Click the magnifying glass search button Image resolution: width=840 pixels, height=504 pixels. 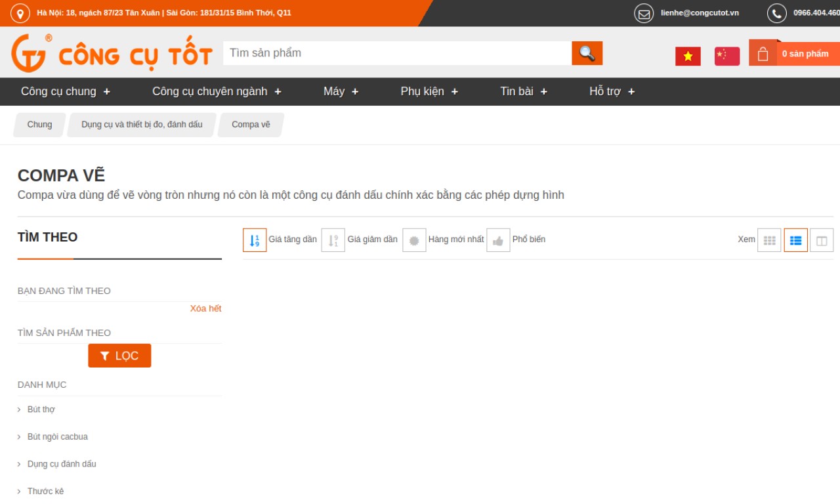[587, 53]
